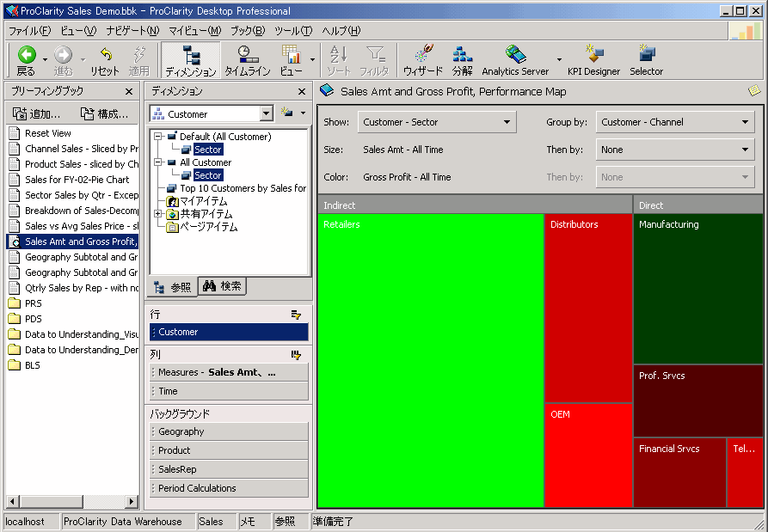
Task: Close the Dimension panel
Action: [x=302, y=91]
